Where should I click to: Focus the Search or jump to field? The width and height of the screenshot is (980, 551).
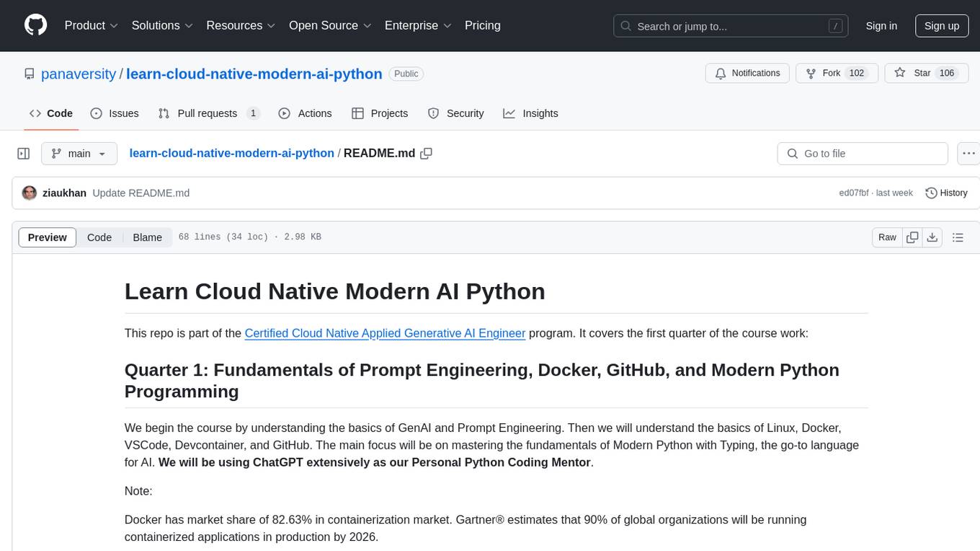click(x=731, y=26)
